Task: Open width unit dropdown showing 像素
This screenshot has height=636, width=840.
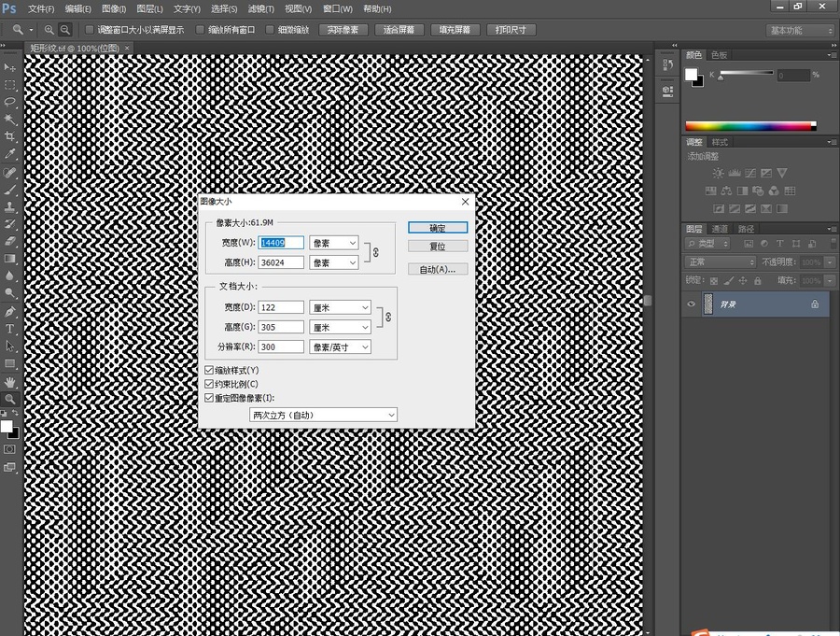Action: coord(334,243)
